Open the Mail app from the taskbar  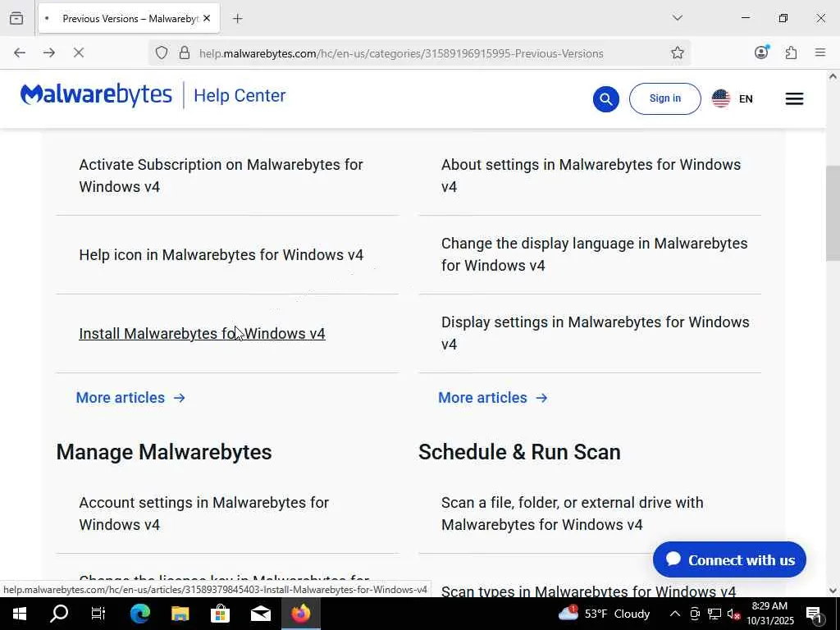point(260,614)
